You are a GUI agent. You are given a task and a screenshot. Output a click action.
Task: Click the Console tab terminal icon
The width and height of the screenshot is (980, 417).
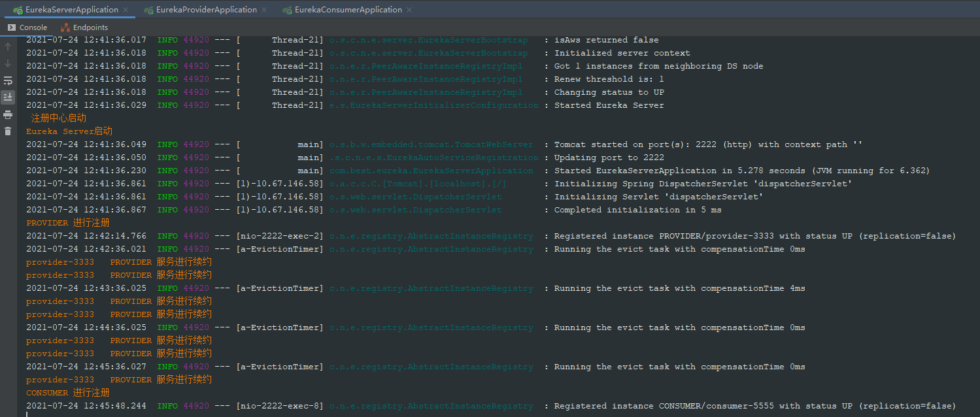coord(12,27)
